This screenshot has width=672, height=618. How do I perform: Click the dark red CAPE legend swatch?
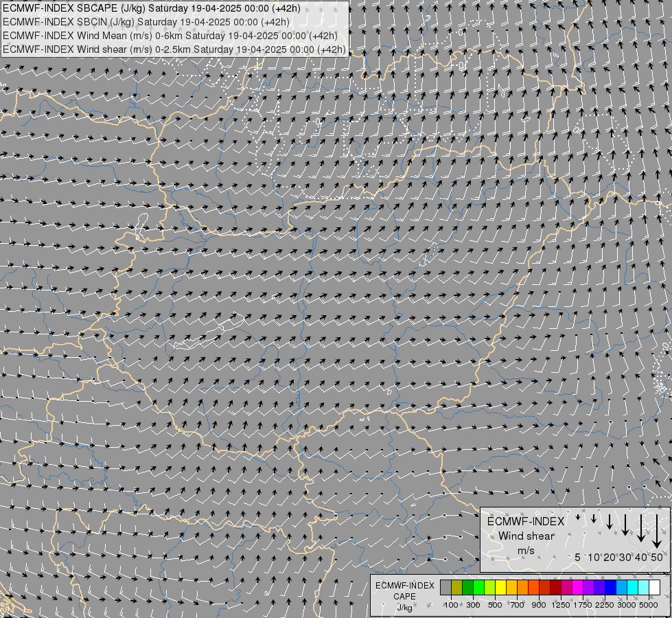click(556, 587)
